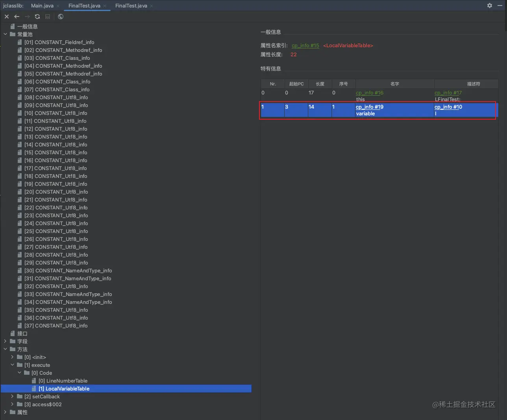Viewport: 507px width, 420px height.
Task: Select [01] CONSTANT_Fieldref_info
Action: pos(59,42)
